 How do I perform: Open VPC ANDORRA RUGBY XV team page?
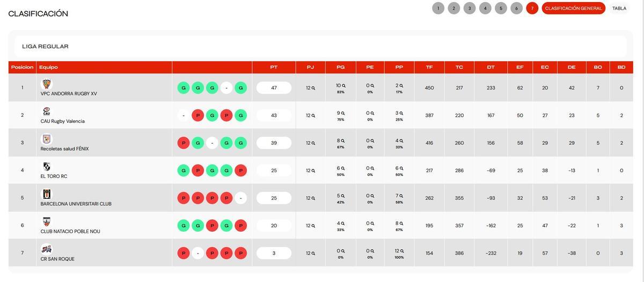(69, 94)
